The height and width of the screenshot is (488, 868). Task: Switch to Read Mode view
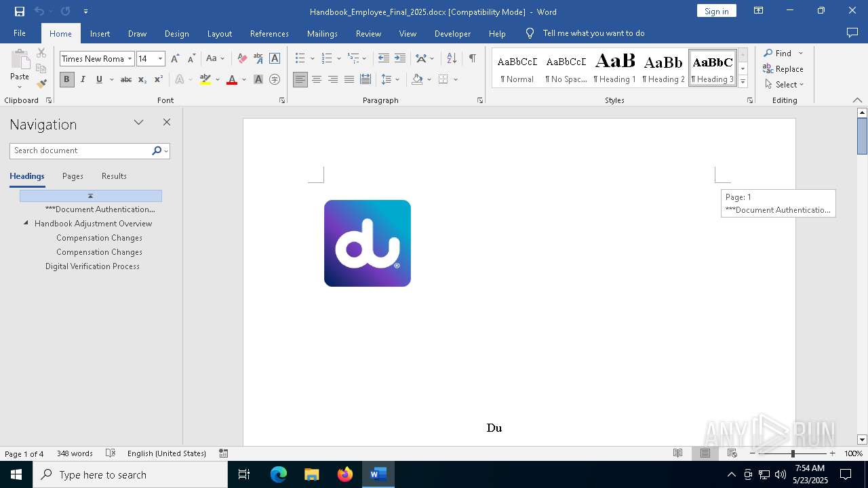[x=677, y=453]
